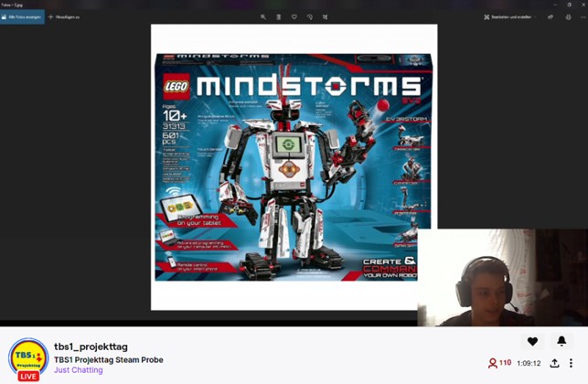The image size is (588, 384).
Task: Open the Hinzufügen zu option
Action: 64,16
